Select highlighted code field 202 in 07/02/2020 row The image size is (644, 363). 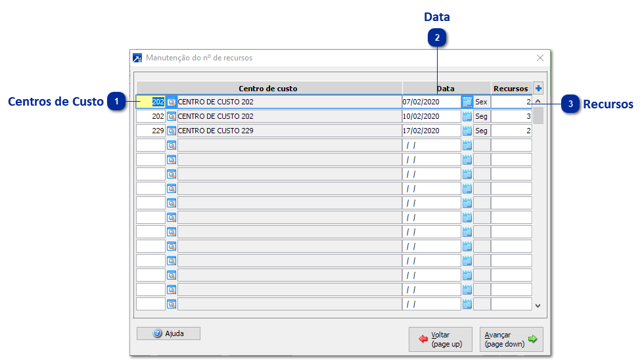pos(150,102)
